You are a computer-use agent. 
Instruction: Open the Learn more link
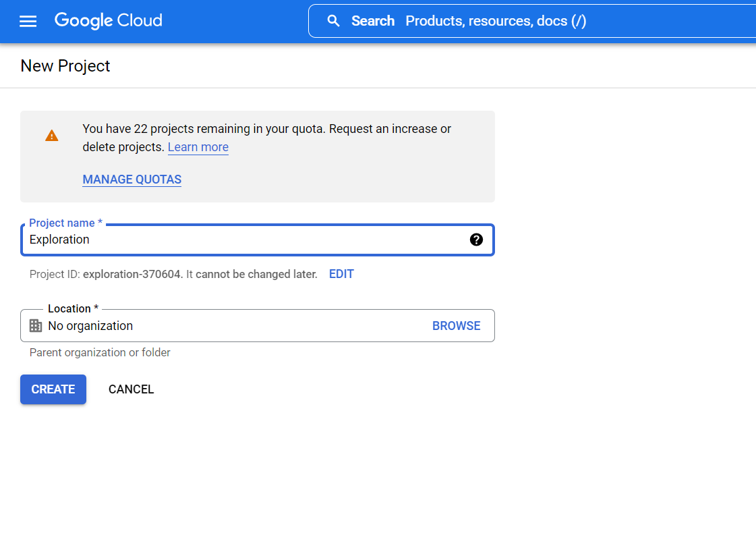pyautogui.click(x=198, y=147)
